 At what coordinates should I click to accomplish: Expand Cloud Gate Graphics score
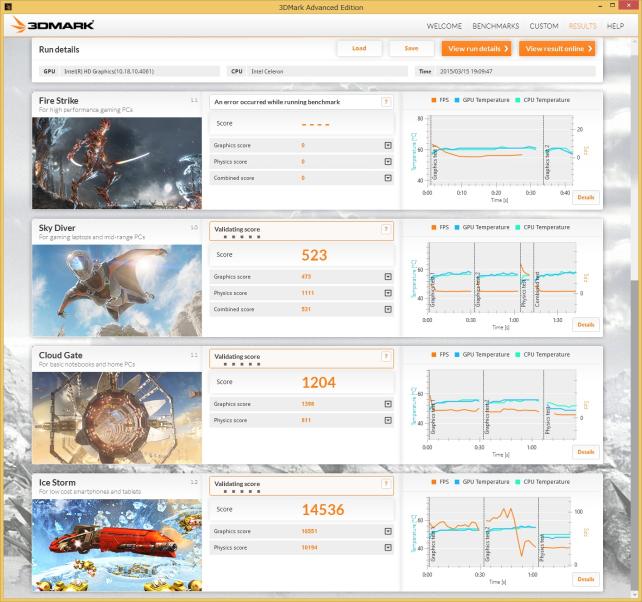coord(388,404)
